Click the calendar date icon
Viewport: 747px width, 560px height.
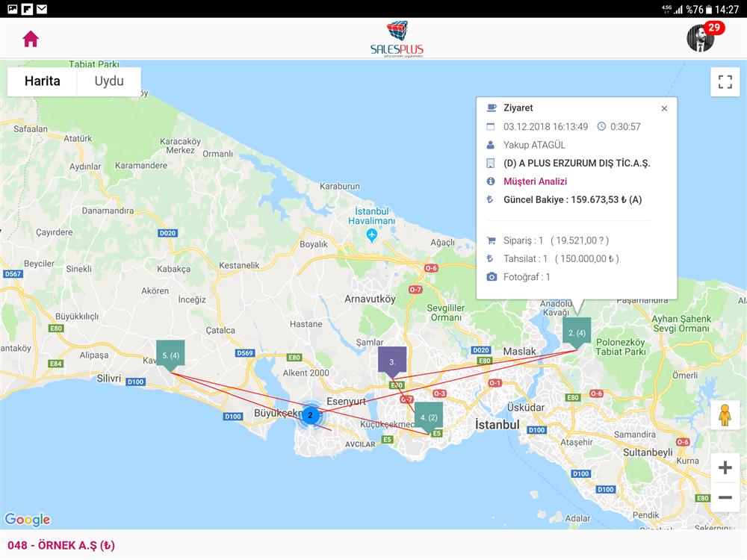click(x=491, y=127)
